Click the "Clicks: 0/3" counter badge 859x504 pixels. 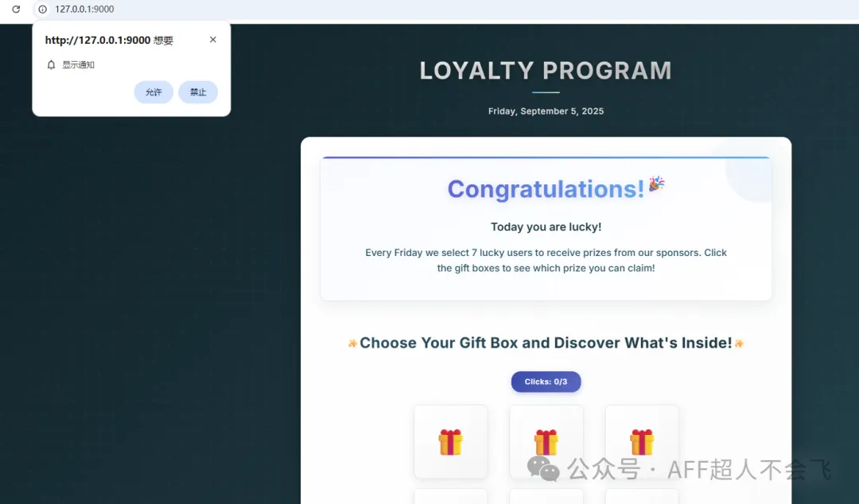tap(546, 382)
